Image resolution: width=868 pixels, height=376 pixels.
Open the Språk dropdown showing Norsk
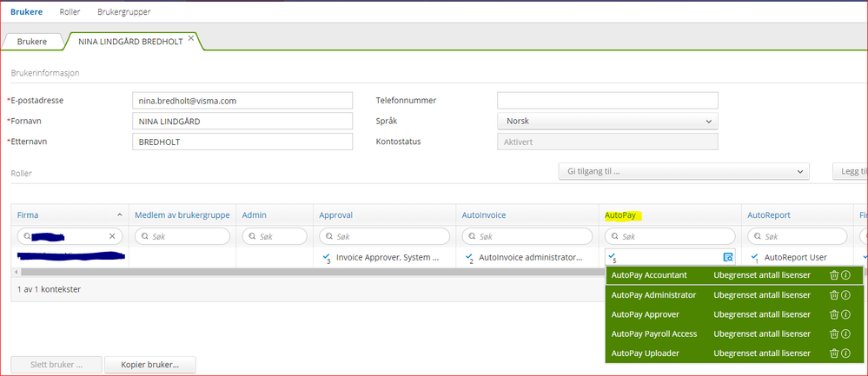click(x=608, y=121)
